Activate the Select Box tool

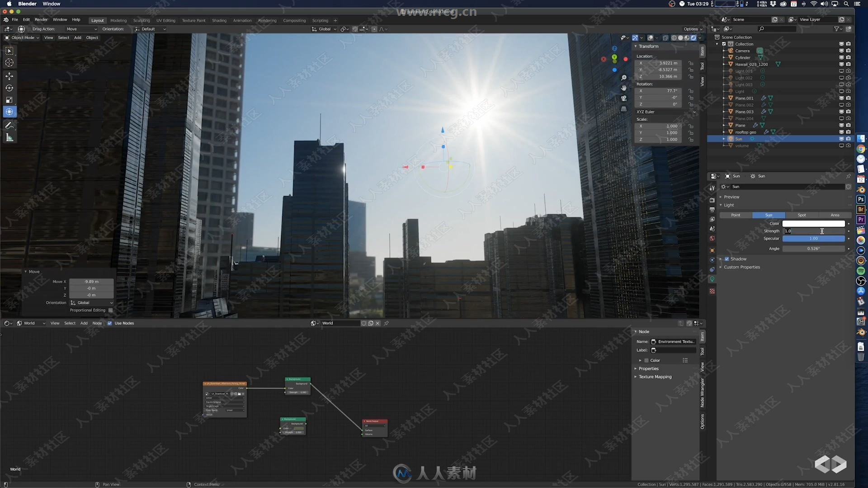pyautogui.click(x=9, y=51)
